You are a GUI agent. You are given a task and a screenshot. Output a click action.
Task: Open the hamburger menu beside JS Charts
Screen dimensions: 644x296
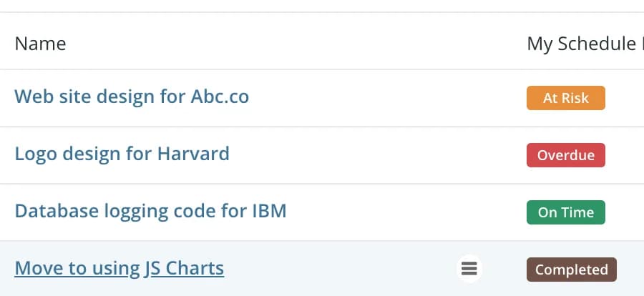pos(469,270)
